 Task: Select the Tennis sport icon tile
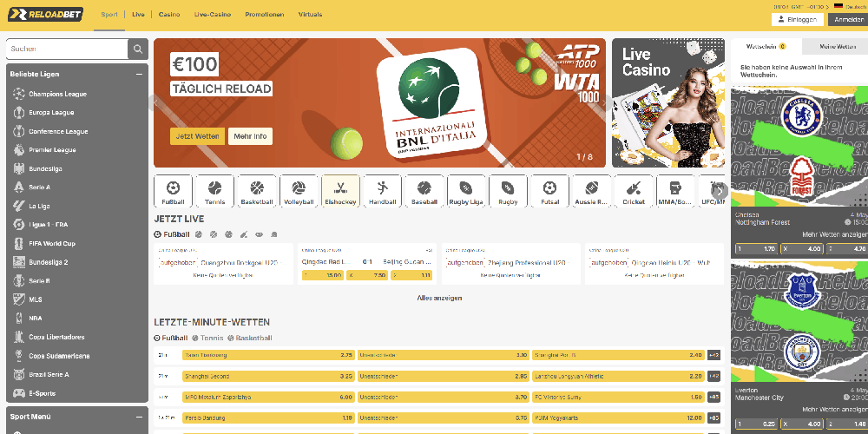(x=214, y=192)
